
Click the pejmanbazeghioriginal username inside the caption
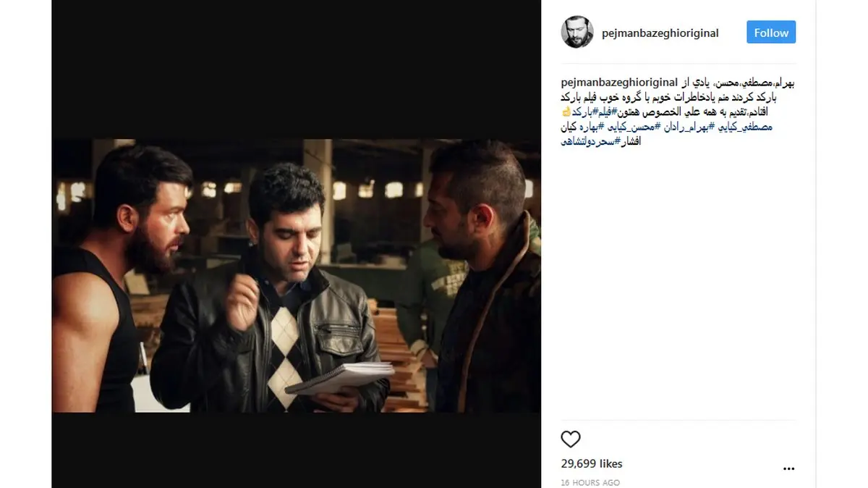coord(619,83)
